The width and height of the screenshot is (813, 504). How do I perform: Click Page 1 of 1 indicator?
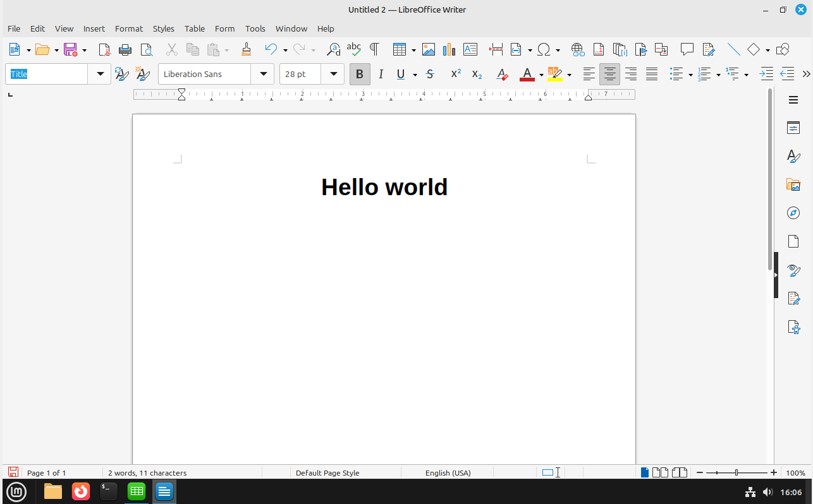tap(46, 472)
